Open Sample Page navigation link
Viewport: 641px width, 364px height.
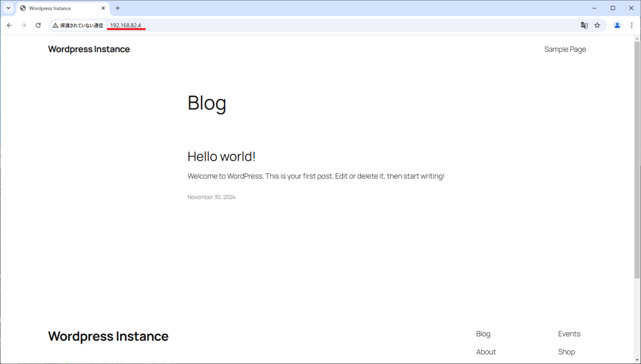point(565,49)
